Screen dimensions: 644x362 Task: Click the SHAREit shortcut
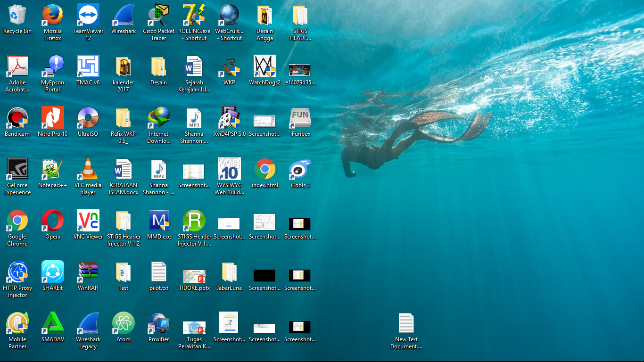pyautogui.click(x=53, y=272)
